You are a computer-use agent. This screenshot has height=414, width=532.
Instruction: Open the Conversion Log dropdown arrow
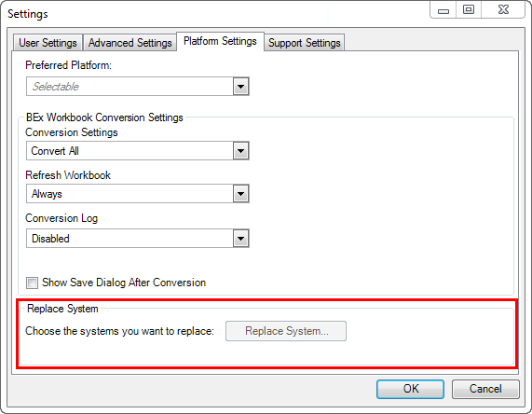(x=241, y=239)
